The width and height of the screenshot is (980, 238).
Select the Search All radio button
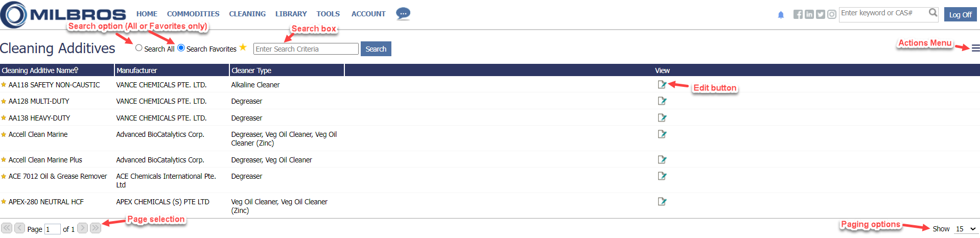click(139, 48)
